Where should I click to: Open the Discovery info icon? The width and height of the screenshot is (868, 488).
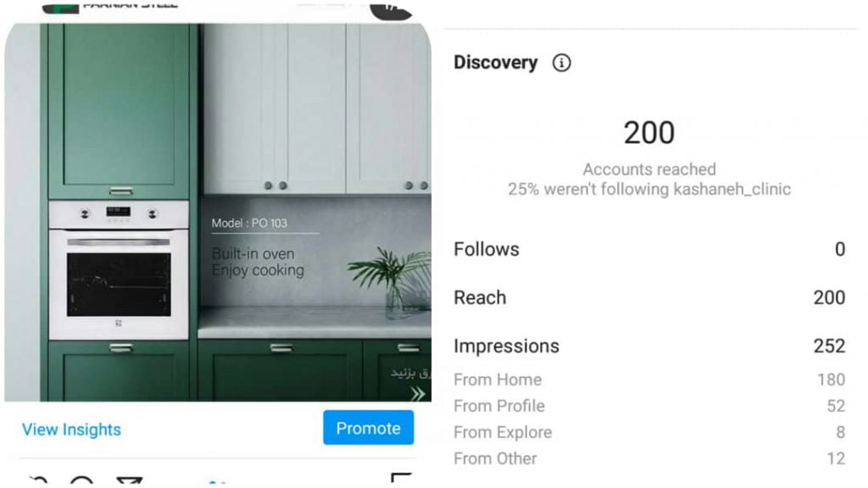tap(561, 63)
